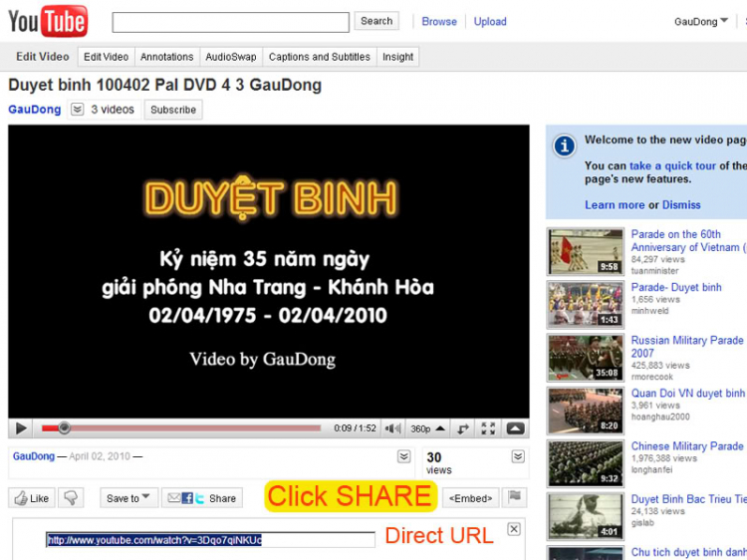Click the minhweld uploader name
This screenshot has height=560, width=747.
coord(649,311)
